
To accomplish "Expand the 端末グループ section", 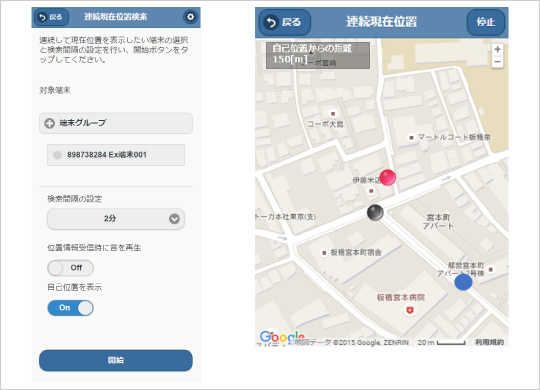I will click(x=116, y=123).
